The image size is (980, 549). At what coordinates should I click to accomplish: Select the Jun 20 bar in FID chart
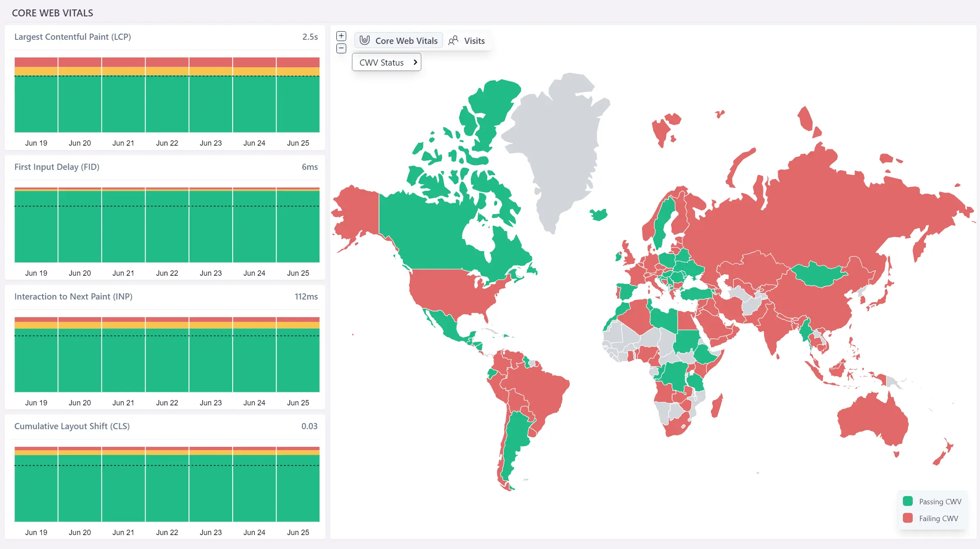click(x=80, y=225)
